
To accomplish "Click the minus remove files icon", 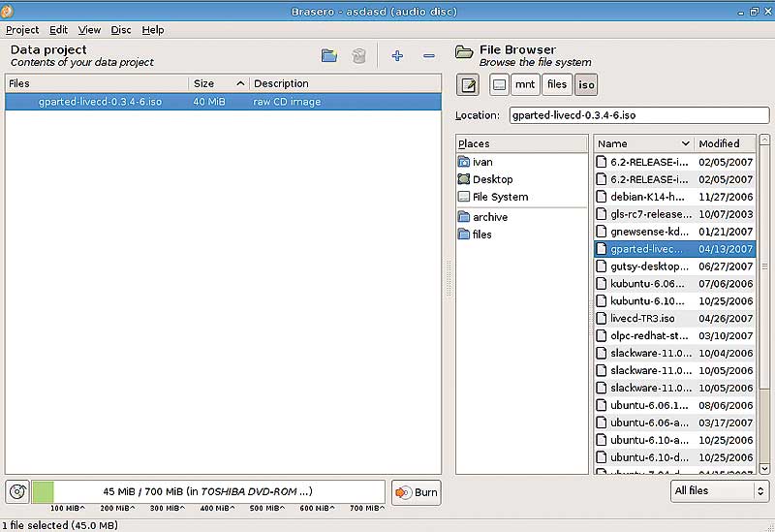I will [x=429, y=56].
